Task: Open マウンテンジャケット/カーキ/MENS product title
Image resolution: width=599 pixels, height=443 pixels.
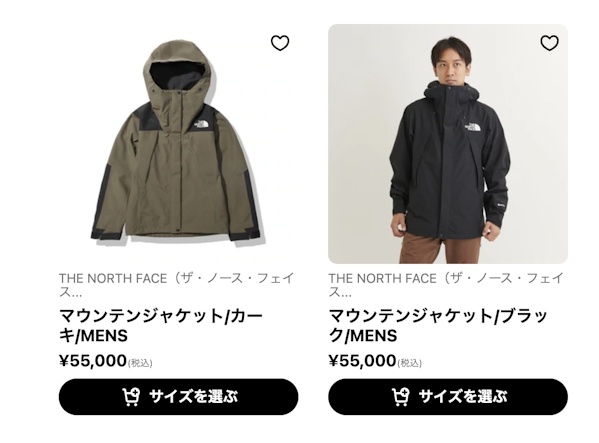Action: tap(161, 326)
